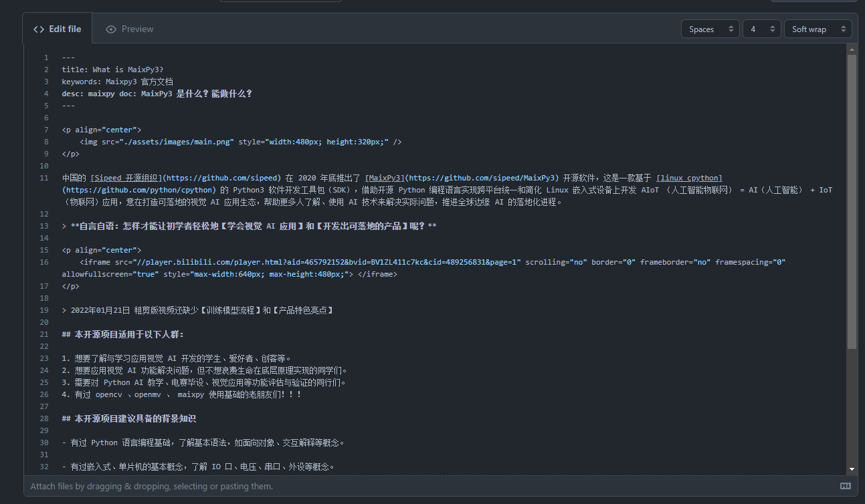Click heading '## 本开源项目建议具备的背景知识'

coord(128,418)
